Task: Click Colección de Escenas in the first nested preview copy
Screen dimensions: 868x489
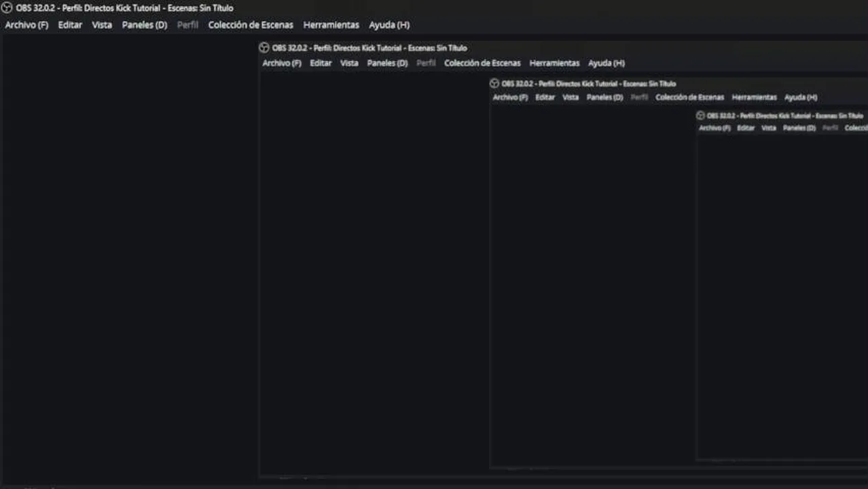Action: [x=482, y=63]
